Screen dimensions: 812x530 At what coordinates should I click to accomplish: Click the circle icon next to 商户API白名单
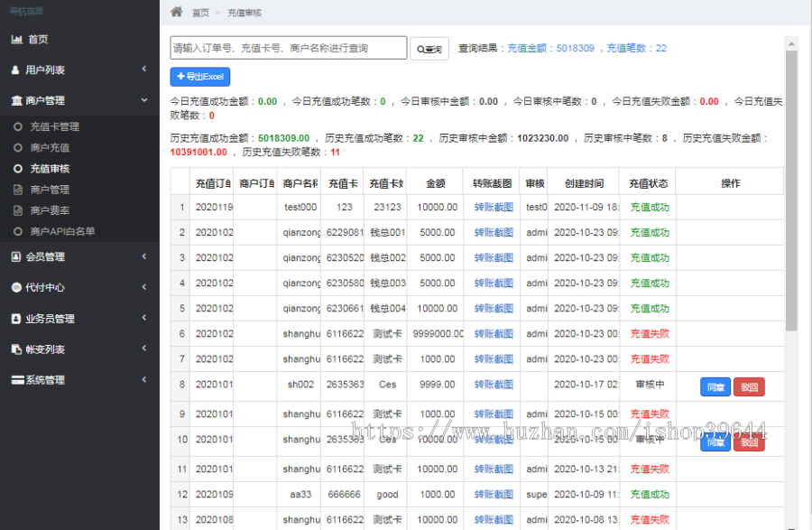point(18,231)
